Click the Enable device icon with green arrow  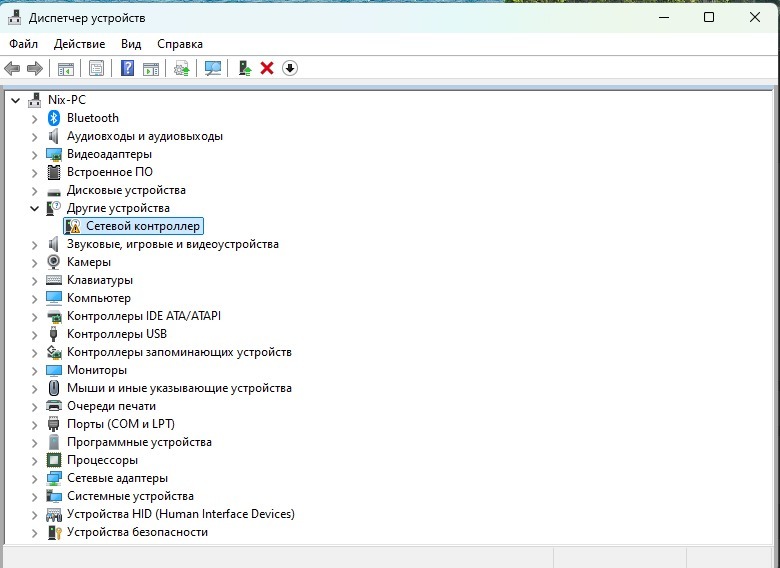pyautogui.click(x=243, y=68)
